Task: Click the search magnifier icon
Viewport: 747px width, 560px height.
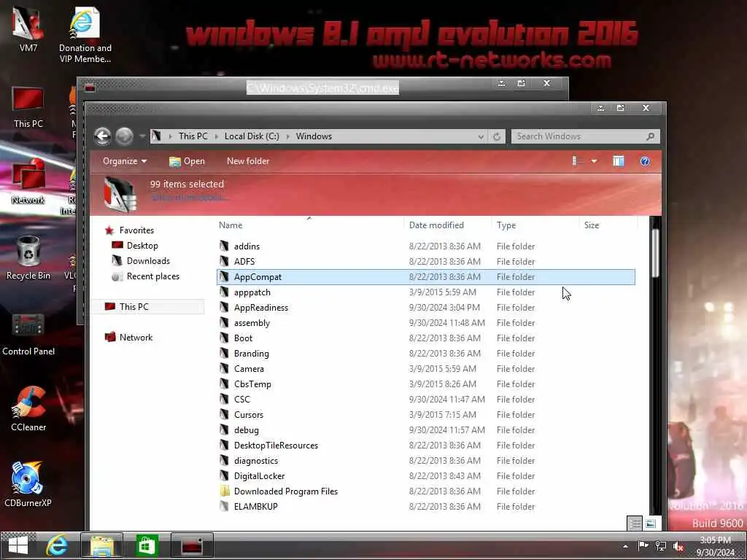Action: (650, 136)
